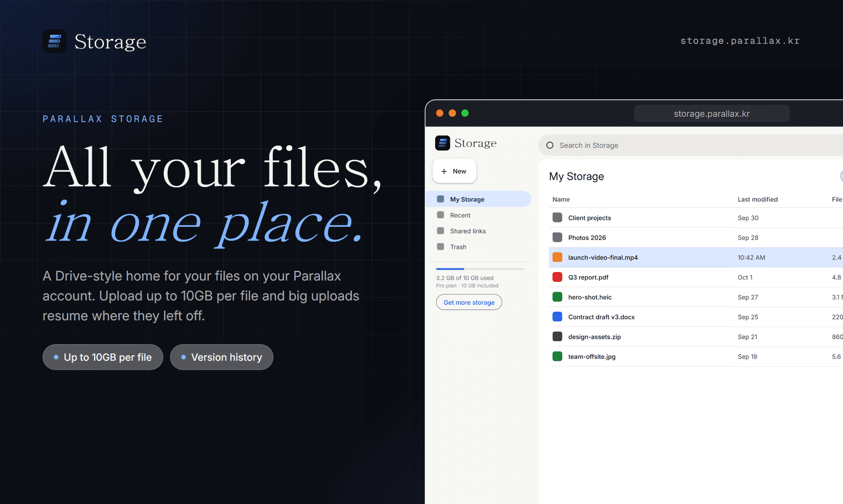
Task: Click the green hero-shot.heic file icon
Action: point(557,297)
